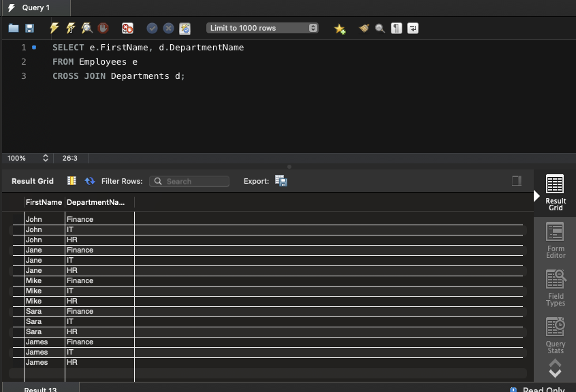The height and width of the screenshot is (392, 576).
Task: Save the script with the floppy disk icon
Action: [x=29, y=29]
